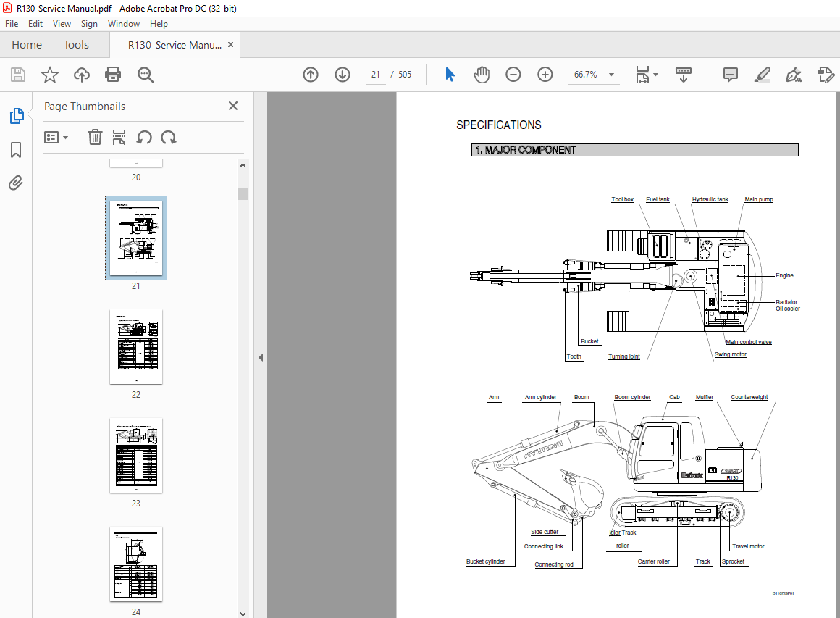Select page 22 thumbnail
The width and height of the screenshot is (840, 618).
tap(136, 346)
